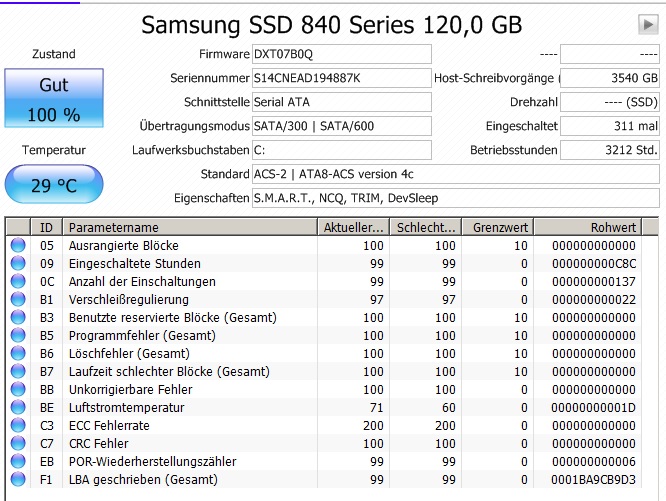Click the raw value 000000000137
Image resolution: width=666 pixels, height=501 pixels.
[x=594, y=281]
